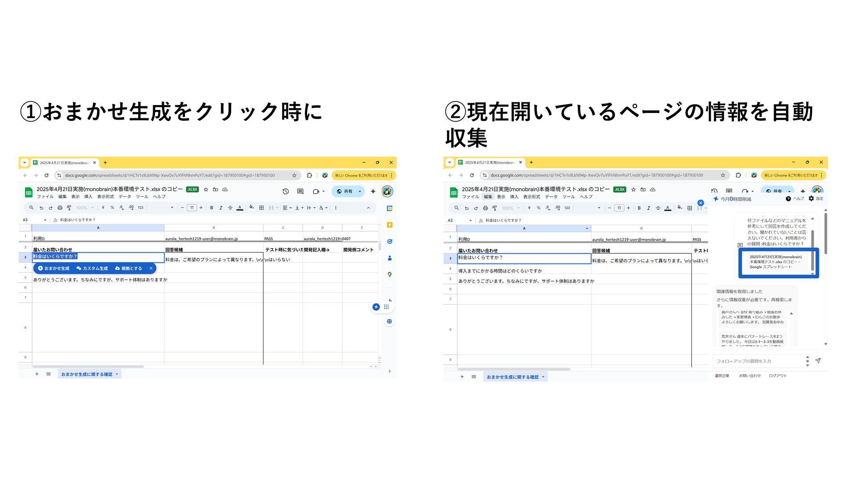
Task: Open Contacts icon in left screenshot's side panel
Action: pyautogui.click(x=389, y=258)
